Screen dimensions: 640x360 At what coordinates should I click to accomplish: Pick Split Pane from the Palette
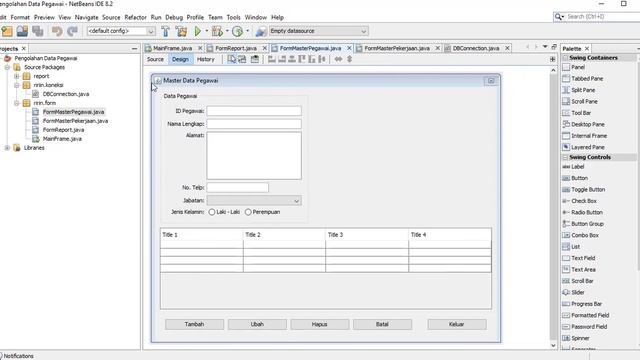click(578, 90)
